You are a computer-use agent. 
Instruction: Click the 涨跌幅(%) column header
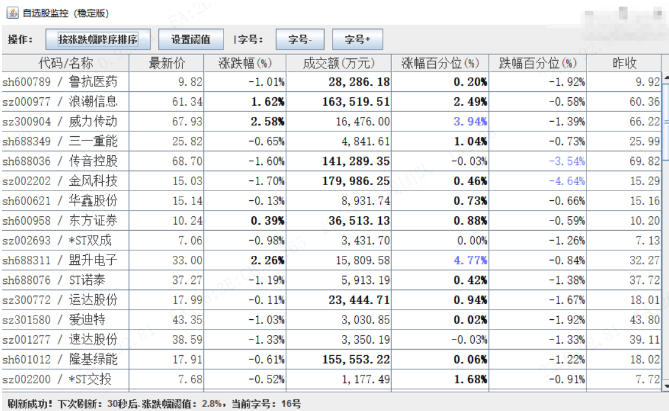[x=245, y=63]
